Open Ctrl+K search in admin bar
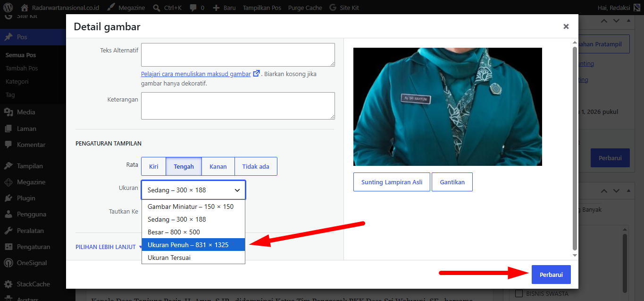Viewport: 644px width, 301px height. coord(167,8)
